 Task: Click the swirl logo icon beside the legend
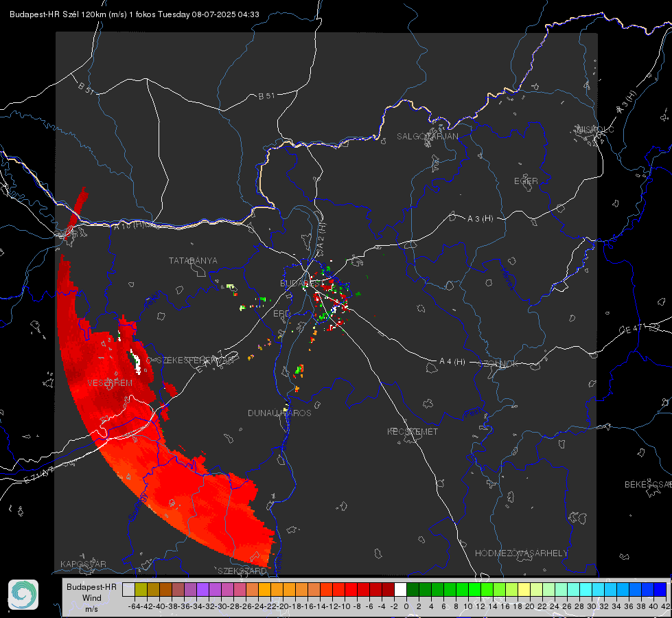(x=23, y=595)
